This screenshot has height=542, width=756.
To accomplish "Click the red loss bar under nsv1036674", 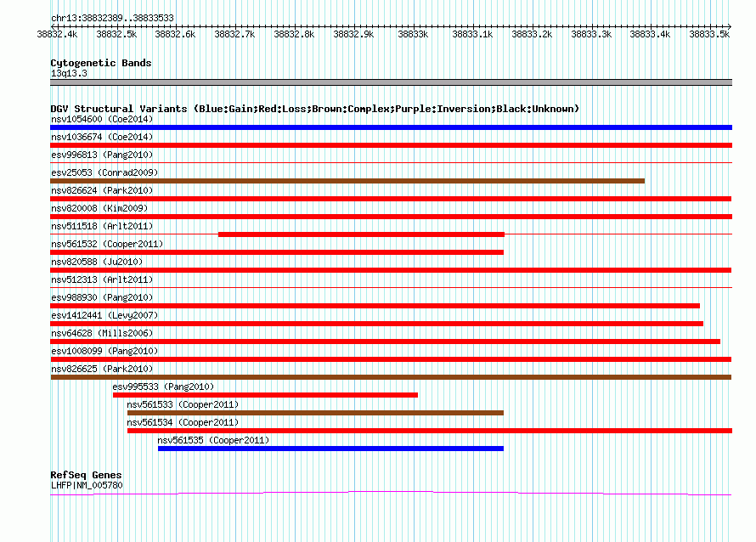I will 391,145.
